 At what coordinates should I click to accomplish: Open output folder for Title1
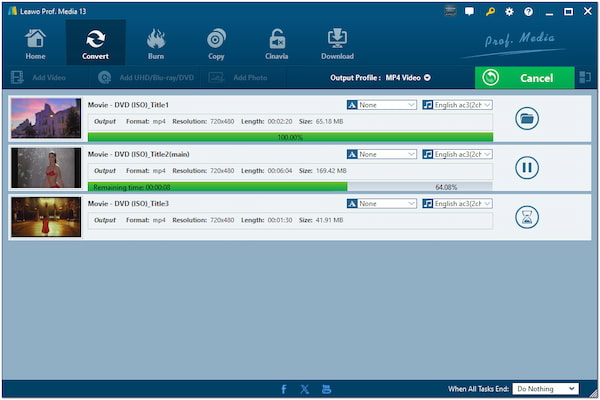(527, 118)
